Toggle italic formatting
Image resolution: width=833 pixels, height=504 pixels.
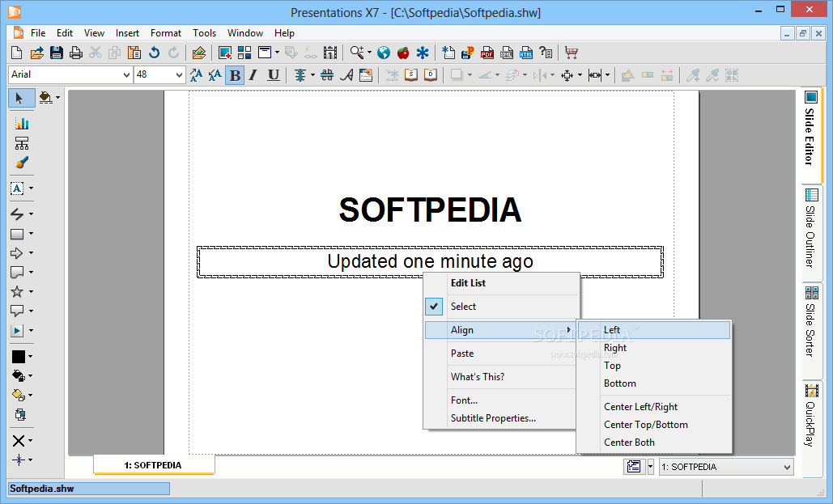coord(253,75)
